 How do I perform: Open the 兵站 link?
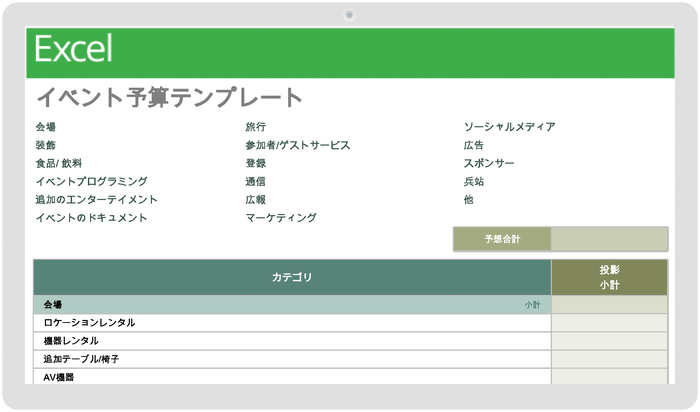pyautogui.click(x=474, y=181)
